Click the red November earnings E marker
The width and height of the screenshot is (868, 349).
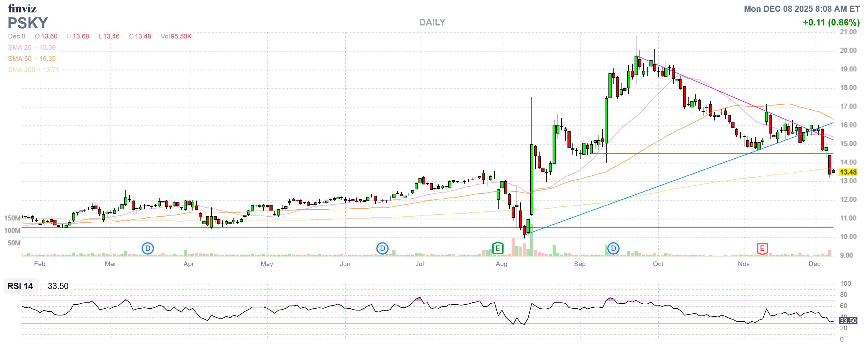point(762,249)
